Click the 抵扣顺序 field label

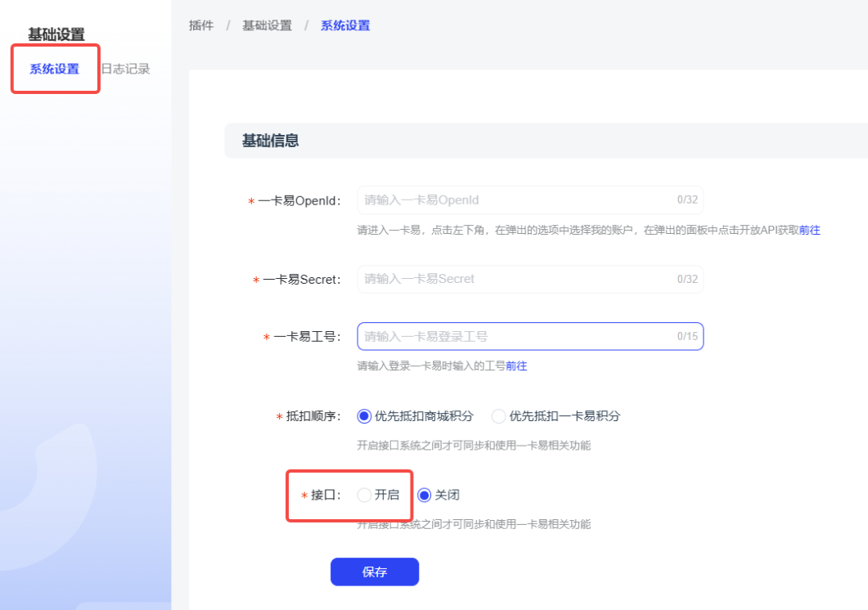click(313, 417)
